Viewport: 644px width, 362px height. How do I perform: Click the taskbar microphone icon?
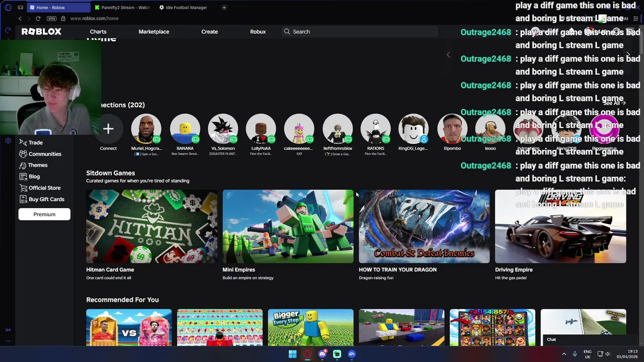pyautogui.click(x=575, y=354)
